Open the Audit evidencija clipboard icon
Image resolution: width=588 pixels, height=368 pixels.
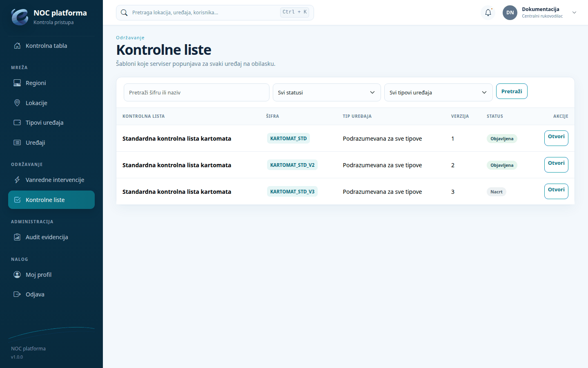coord(17,237)
